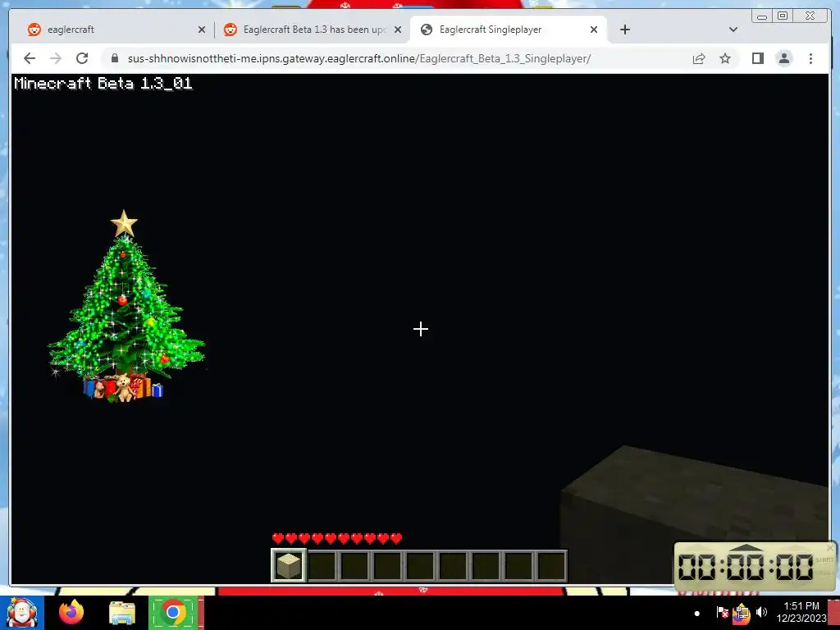Open a new browser tab
The image size is (840, 630).
pyautogui.click(x=624, y=30)
